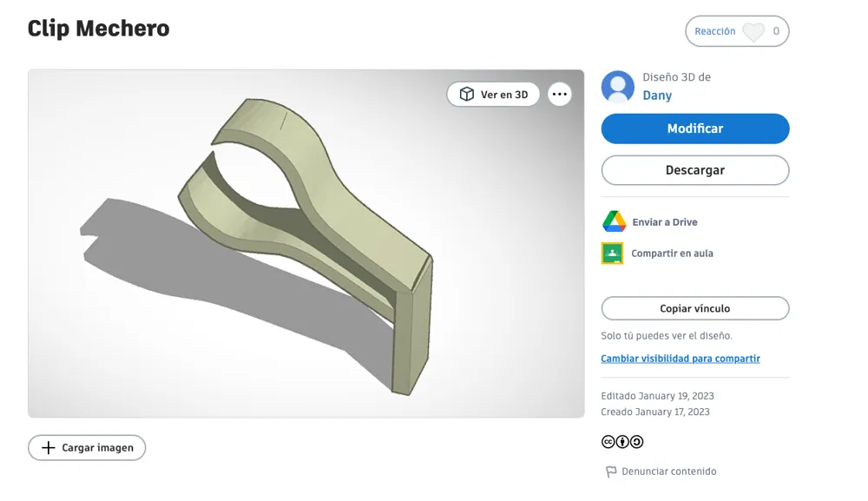This screenshot has height=501, width=868.
Task: Click the Google Drive icon
Action: 614,221
